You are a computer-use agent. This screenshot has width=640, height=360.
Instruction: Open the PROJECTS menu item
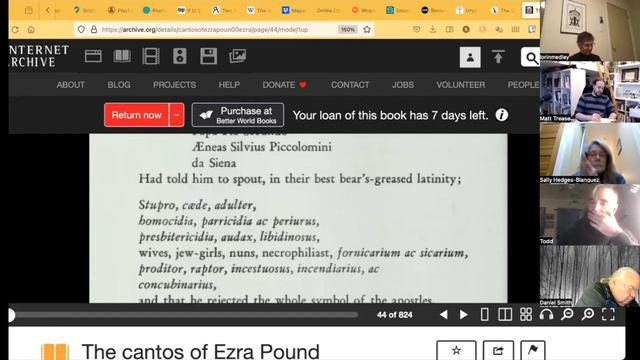(174, 85)
